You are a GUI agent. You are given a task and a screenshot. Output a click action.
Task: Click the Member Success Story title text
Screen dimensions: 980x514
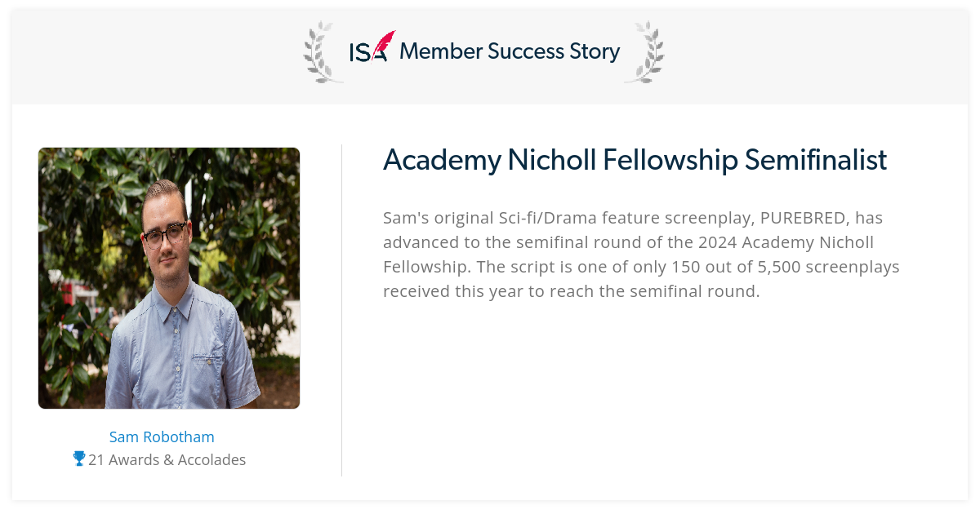[x=510, y=51]
